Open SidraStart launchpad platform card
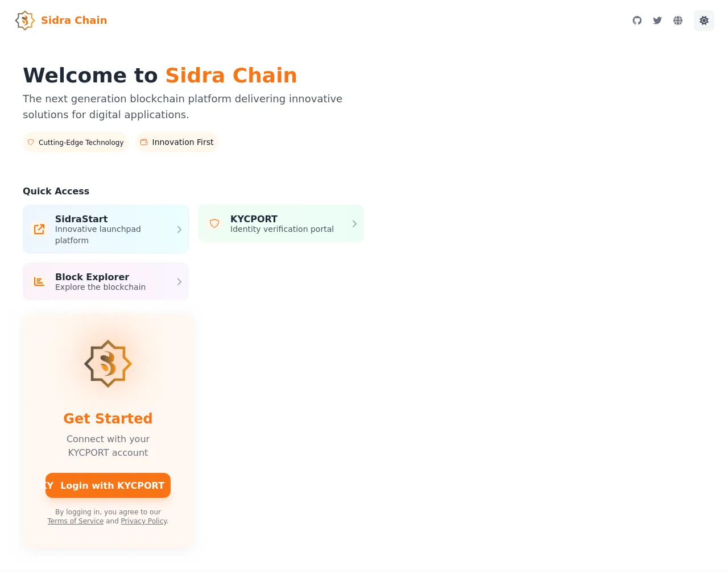This screenshot has height=582, width=728. [106, 229]
